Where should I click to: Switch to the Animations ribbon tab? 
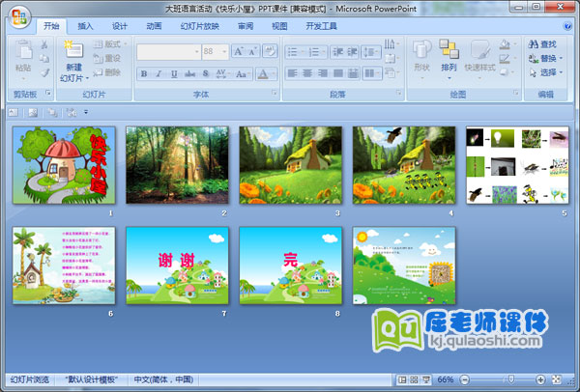click(x=154, y=26)
